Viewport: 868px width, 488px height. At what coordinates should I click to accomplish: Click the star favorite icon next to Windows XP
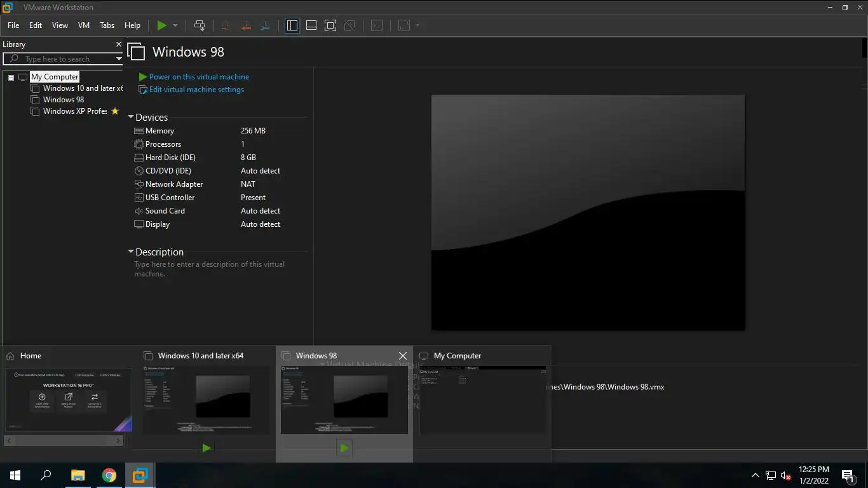[115, 111]
